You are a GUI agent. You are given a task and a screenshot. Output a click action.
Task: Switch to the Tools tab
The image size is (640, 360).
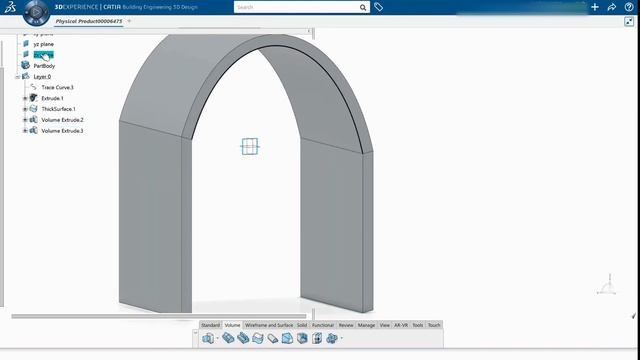point(418,325)
